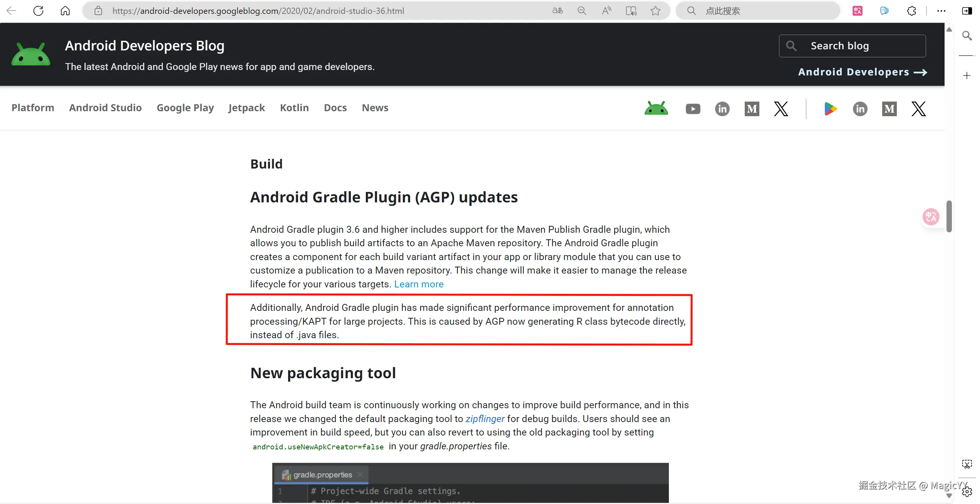Open browser extensions puzzle icon

(x=911, y=11)
